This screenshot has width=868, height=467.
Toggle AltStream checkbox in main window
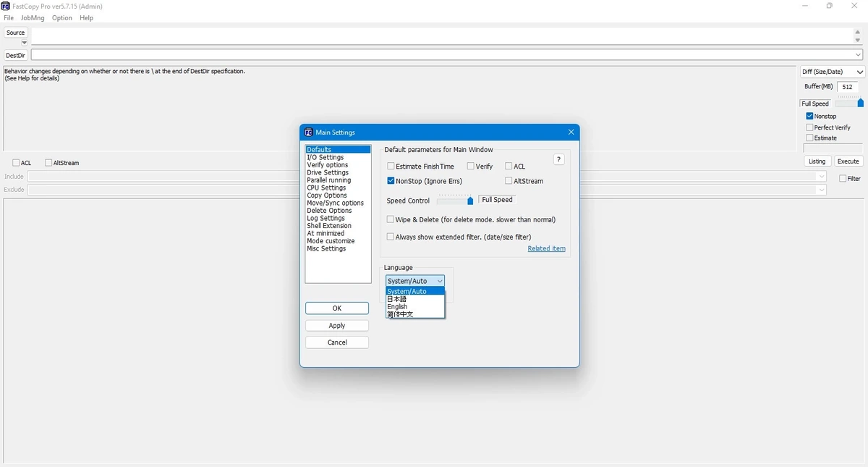click(x=48, y=163)
